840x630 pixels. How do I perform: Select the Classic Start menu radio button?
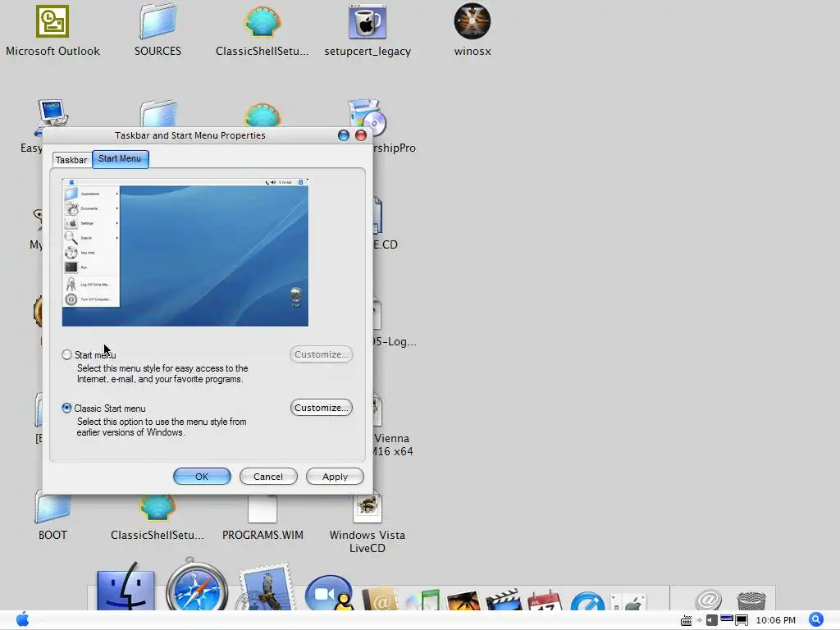click(x=66, y=408)
